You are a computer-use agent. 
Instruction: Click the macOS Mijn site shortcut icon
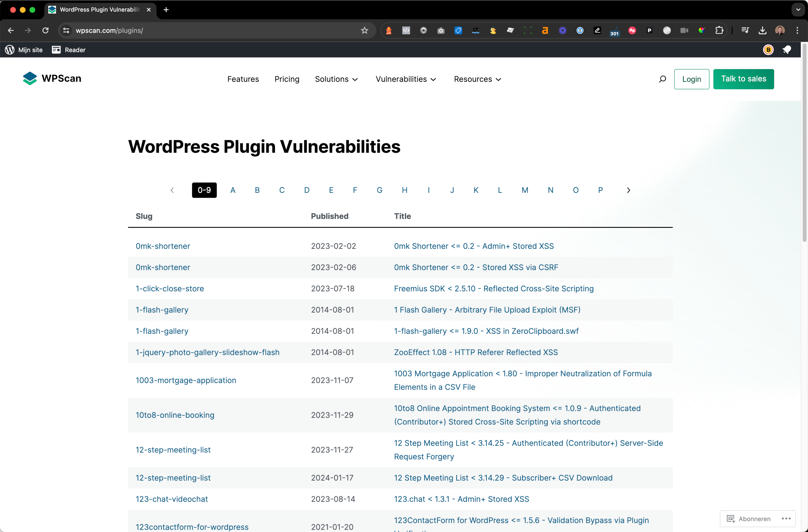pos(9,50)
